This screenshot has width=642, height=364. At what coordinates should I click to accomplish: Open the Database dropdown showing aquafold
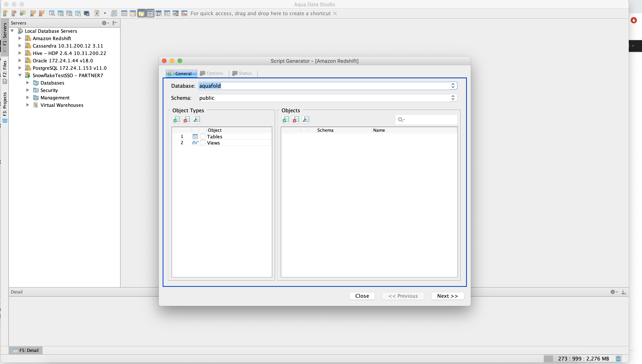[453, 86]
